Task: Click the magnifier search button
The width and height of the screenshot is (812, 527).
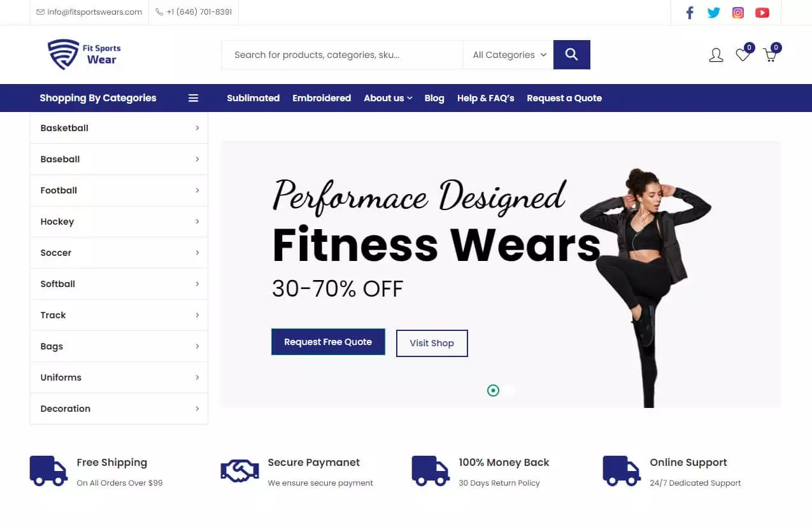Action: tap(572, 55)
